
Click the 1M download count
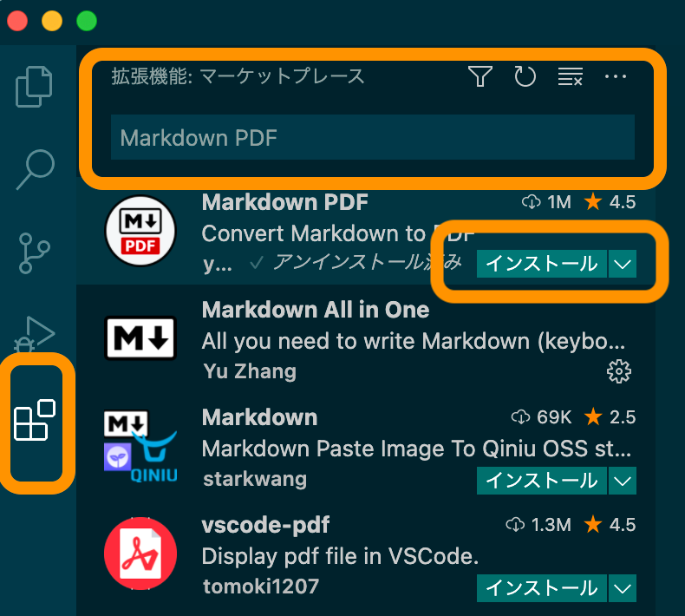coord(546,202)
